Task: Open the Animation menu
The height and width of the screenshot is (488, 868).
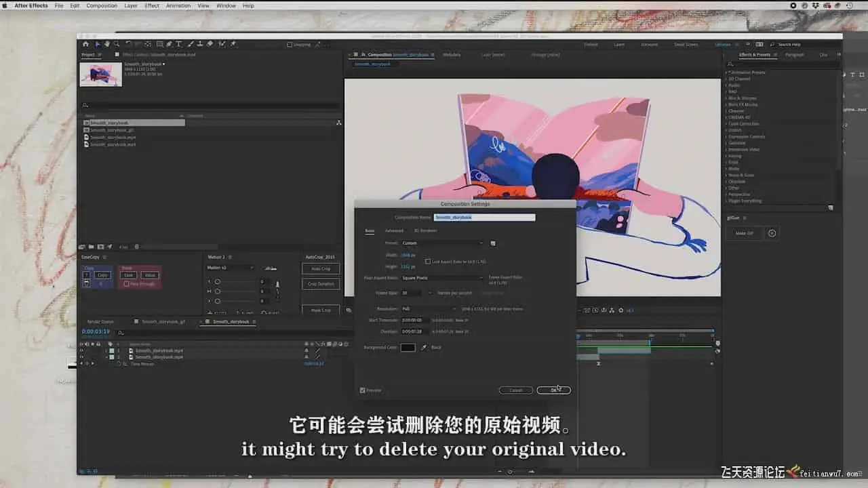Action: 178,5
